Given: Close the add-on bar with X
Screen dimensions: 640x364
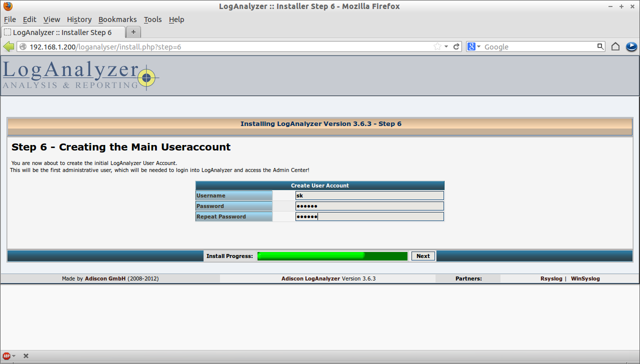Looking at the screenshot, I should pos(26,356).
